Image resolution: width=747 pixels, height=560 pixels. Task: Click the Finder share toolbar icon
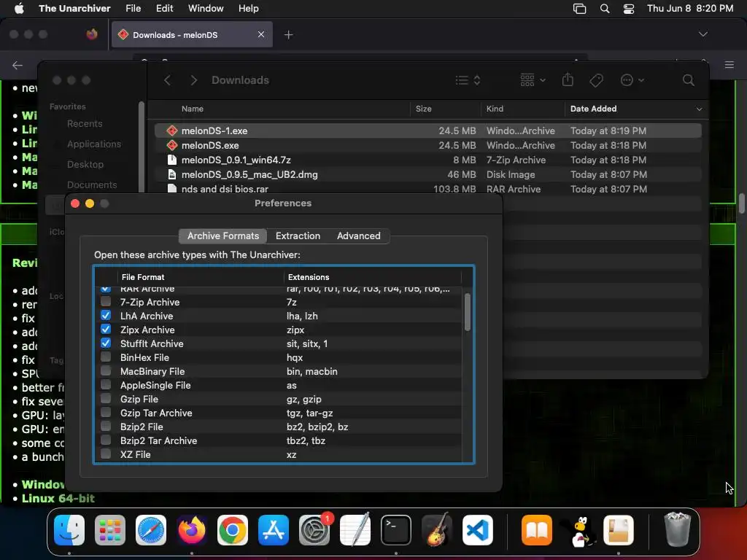(568, 79)
